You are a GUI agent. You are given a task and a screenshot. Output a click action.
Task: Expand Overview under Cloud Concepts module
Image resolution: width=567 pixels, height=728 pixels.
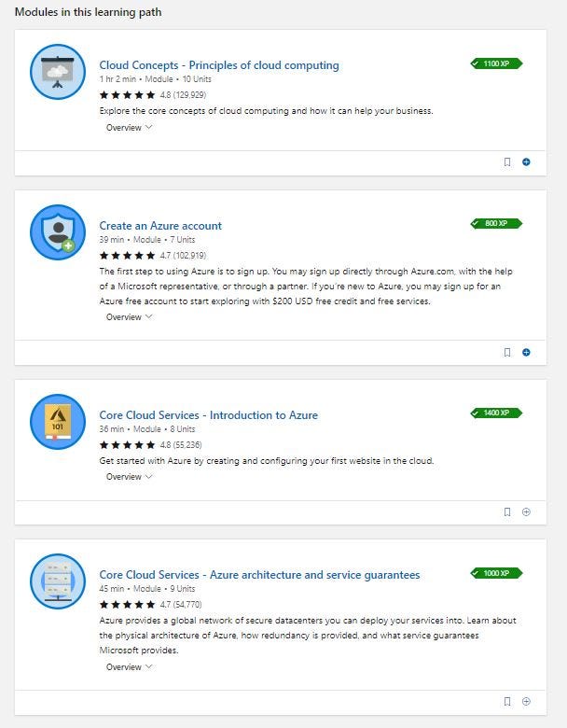(x=129, y=127)
